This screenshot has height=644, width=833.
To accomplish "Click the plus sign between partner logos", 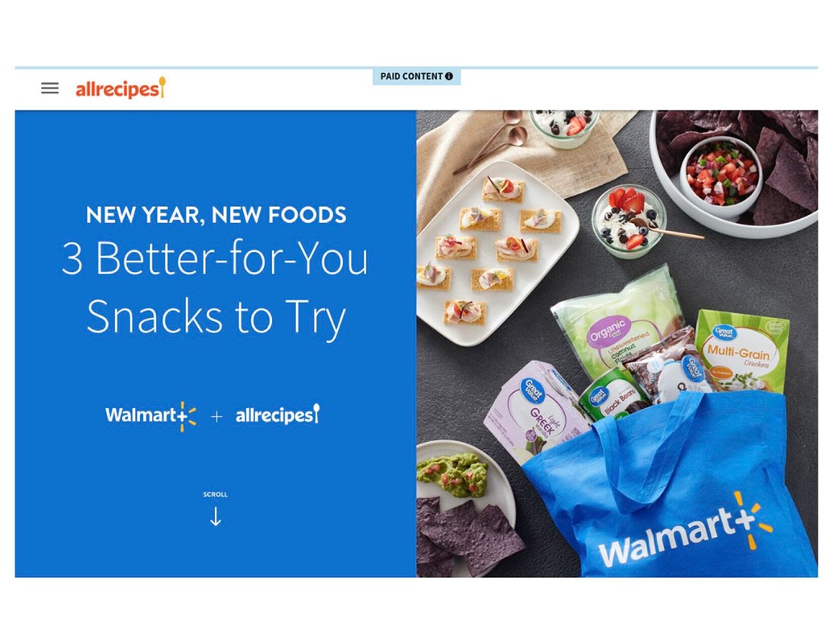I will point(216,416).
